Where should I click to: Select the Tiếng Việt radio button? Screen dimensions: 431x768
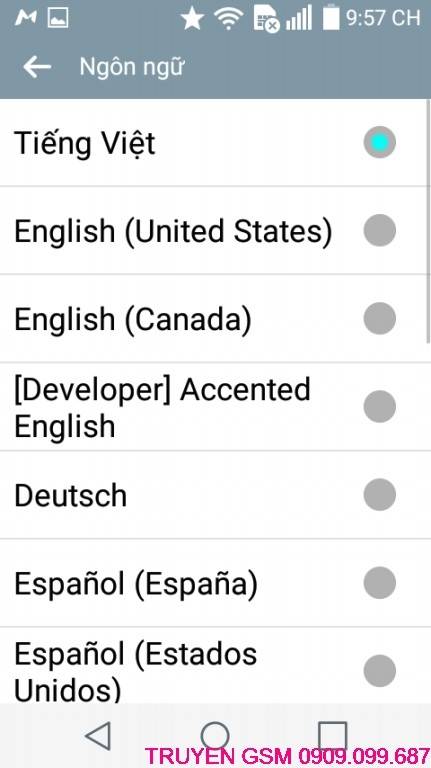click(x=380, y=142)
